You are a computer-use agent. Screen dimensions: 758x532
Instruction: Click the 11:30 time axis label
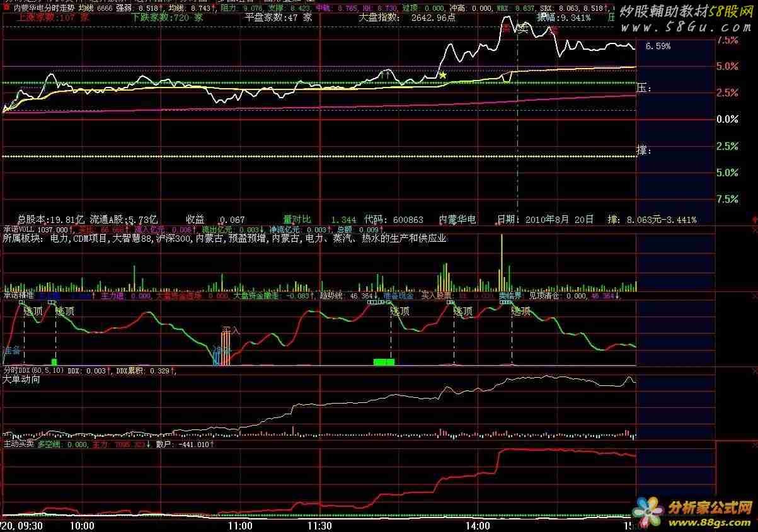pos(319,525)
